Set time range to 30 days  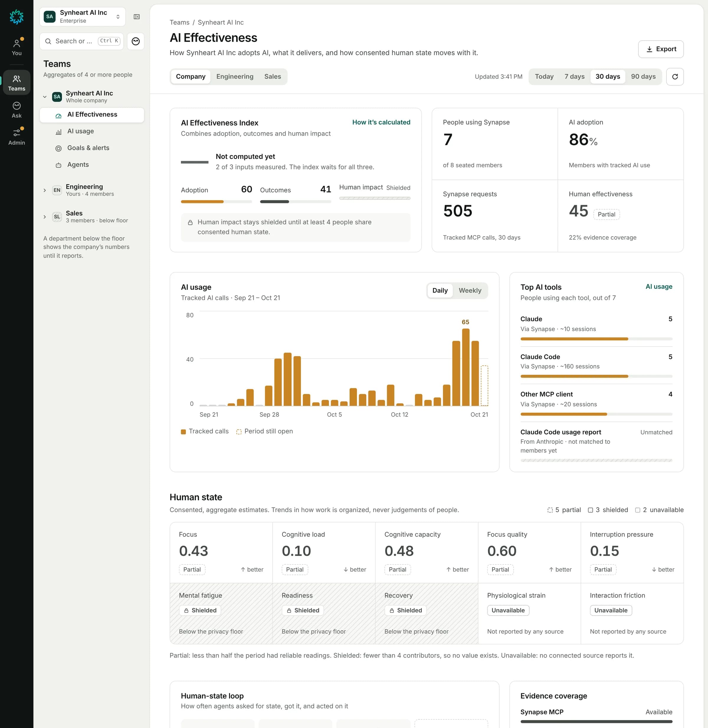pos(608,77)
